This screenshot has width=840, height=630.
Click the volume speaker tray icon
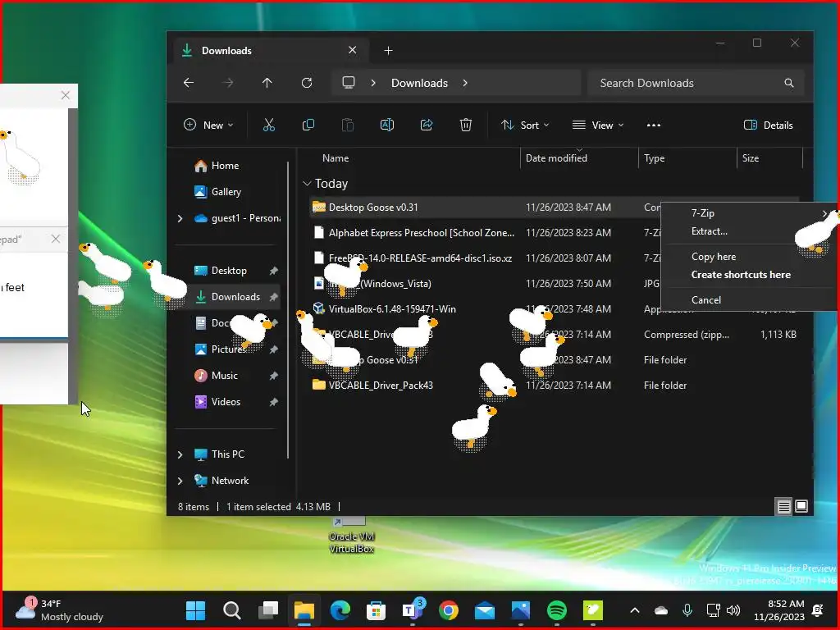pyautogui.click(x=733, y=610)
